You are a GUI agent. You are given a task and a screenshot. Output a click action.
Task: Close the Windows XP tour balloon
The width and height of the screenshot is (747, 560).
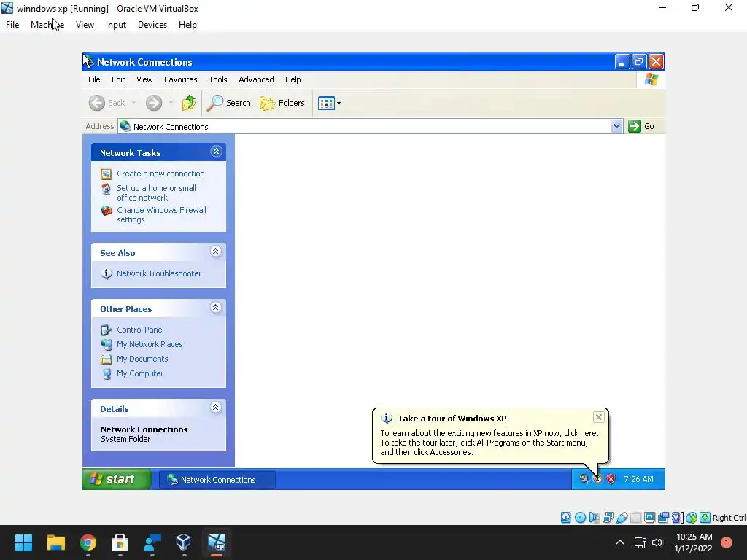click(x=599, y=417)
